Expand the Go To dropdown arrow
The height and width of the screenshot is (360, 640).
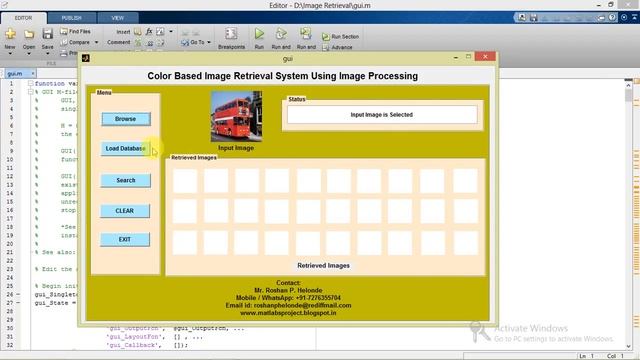click(x=209, y=42)
